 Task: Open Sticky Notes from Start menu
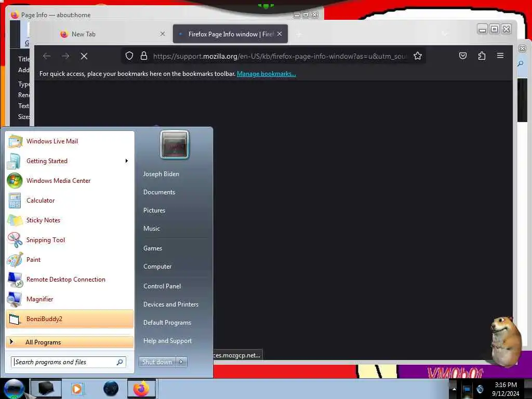coord(70,220)
